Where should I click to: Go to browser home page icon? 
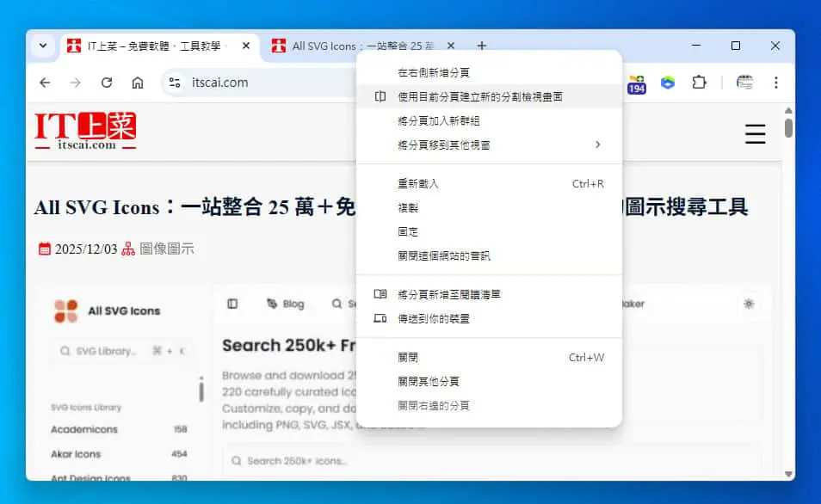pos(137,83)
